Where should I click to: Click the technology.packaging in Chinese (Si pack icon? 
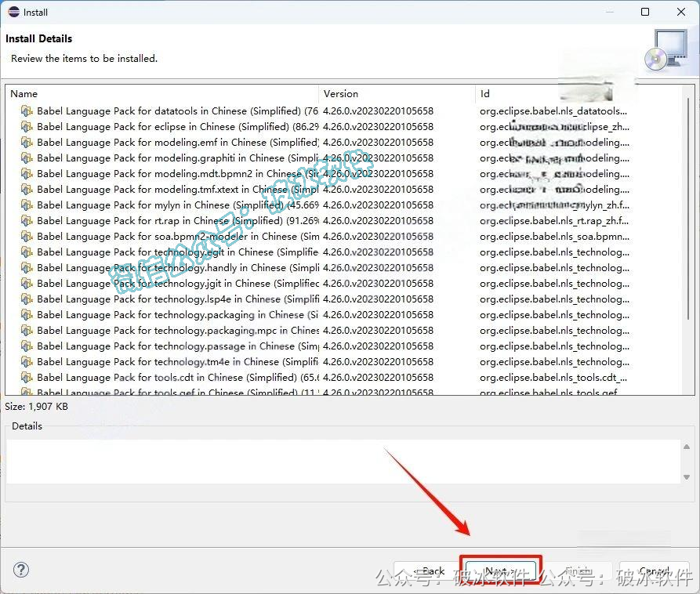pyautogui.click(x=27, y=314)
